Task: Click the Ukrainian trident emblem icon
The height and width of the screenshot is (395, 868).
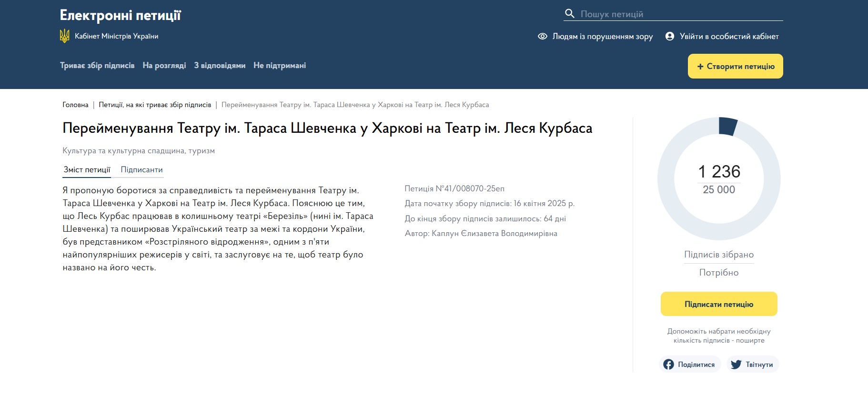Action: tap(65, 36)
